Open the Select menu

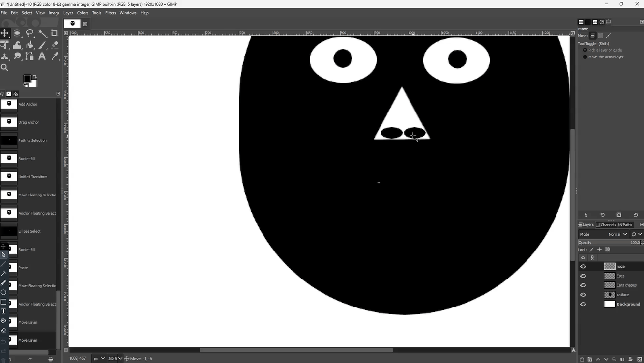27,13
